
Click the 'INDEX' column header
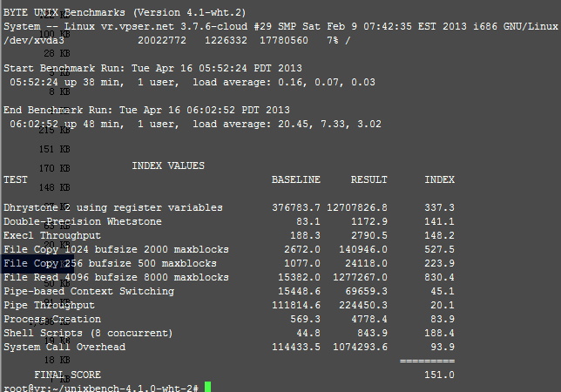coord(439,179)
